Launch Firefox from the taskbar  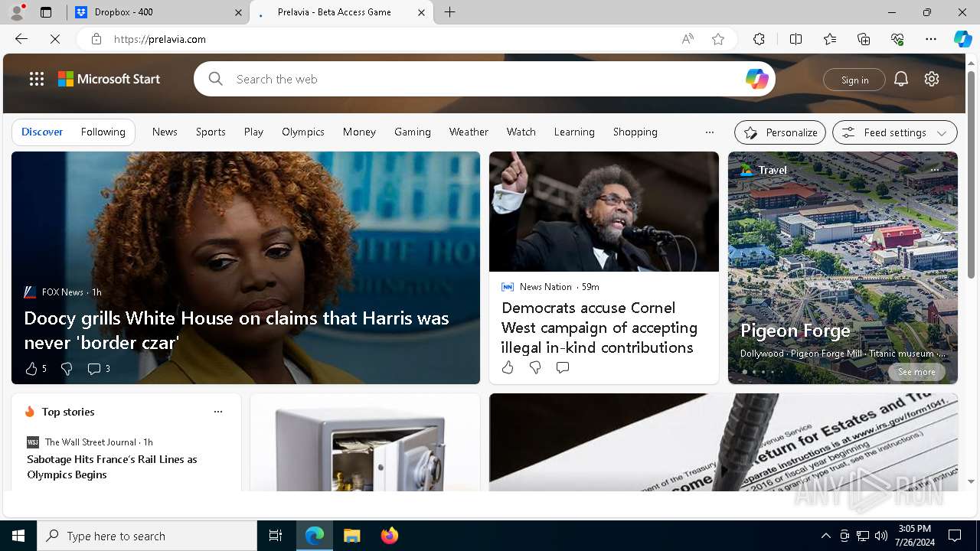coord(389,536)
